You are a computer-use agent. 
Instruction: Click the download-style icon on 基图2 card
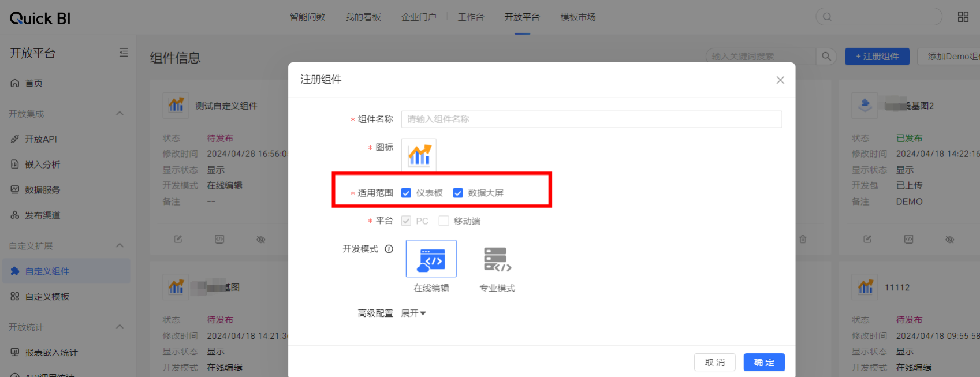[x=865, y=105]
